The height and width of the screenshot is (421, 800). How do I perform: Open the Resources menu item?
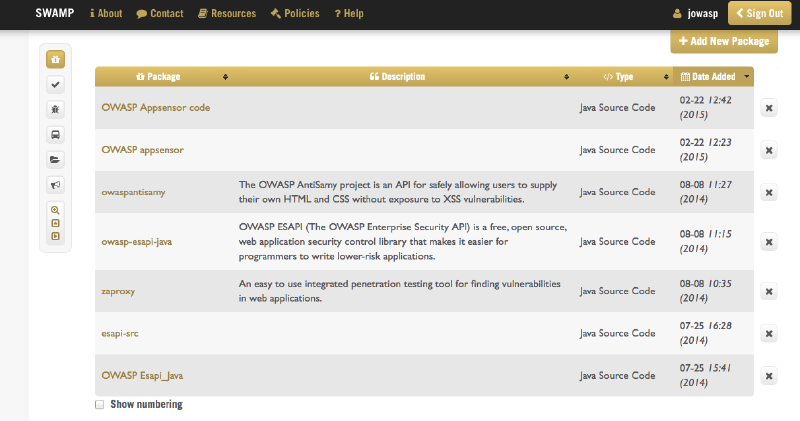227,14
